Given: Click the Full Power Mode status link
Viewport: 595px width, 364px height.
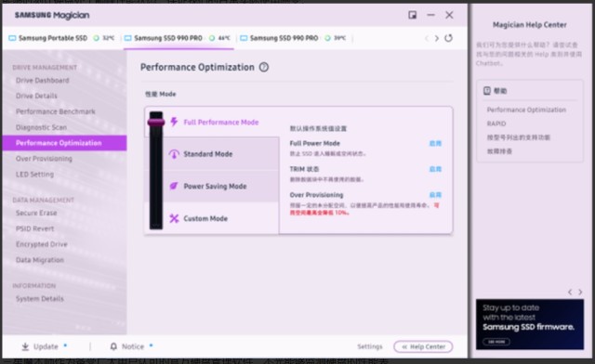Looking at the screenshot, I should tap(435, 143).
